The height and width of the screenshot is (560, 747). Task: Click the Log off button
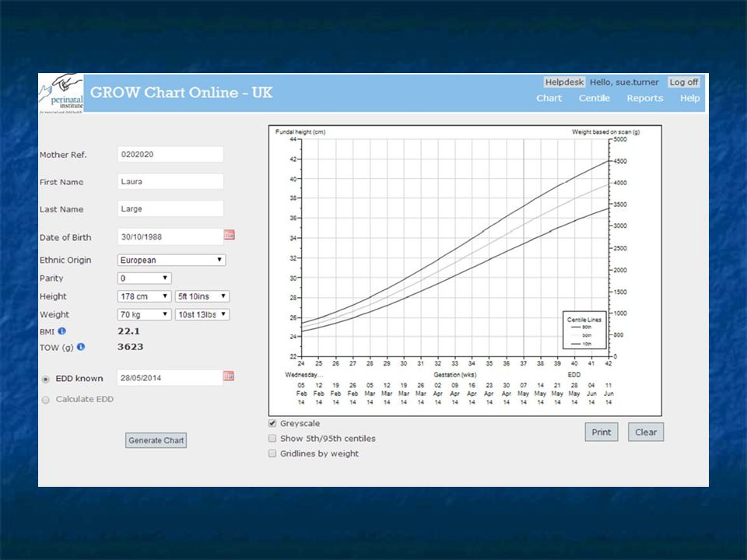click(x=684, y=82)
